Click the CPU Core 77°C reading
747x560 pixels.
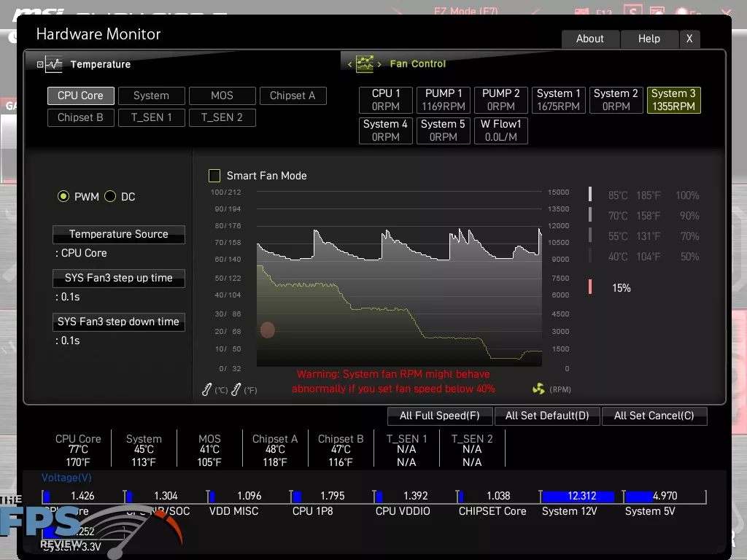(x=78, y=450)
